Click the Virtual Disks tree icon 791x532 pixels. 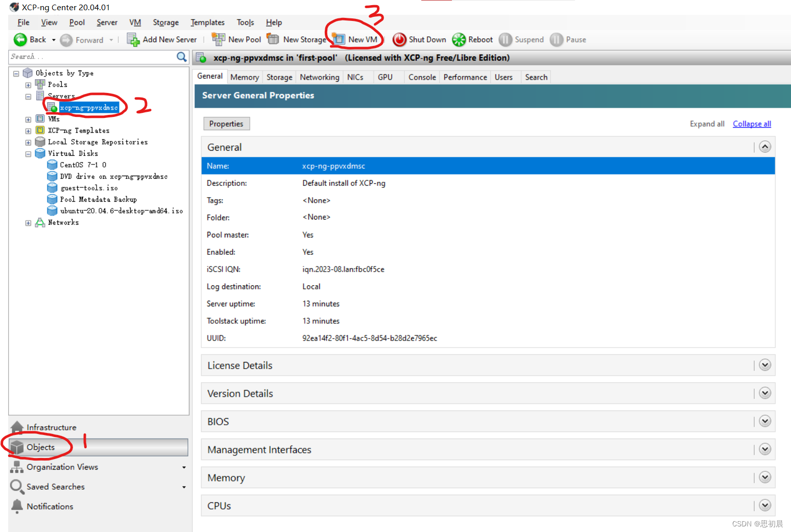click(40, 153)
